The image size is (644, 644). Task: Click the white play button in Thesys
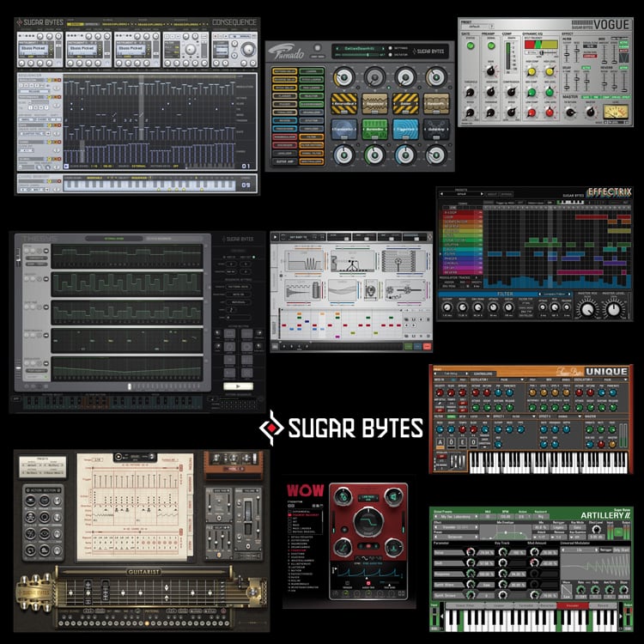238,386
